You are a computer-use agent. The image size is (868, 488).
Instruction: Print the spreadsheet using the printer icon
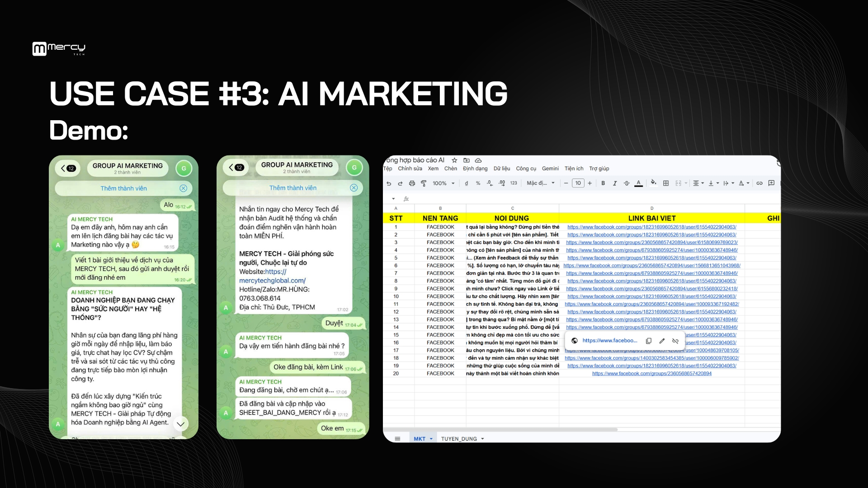412,183
